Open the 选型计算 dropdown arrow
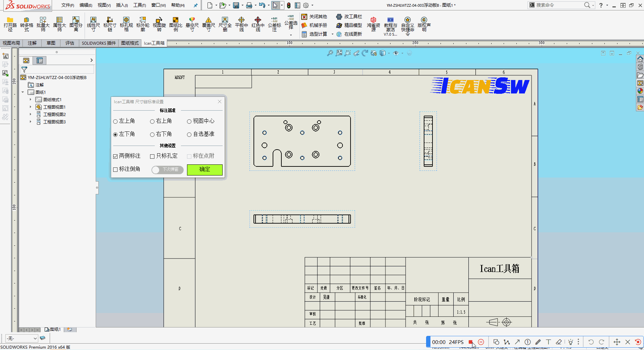This screenshot has height=350, width=644. click(x=332, y=34)
